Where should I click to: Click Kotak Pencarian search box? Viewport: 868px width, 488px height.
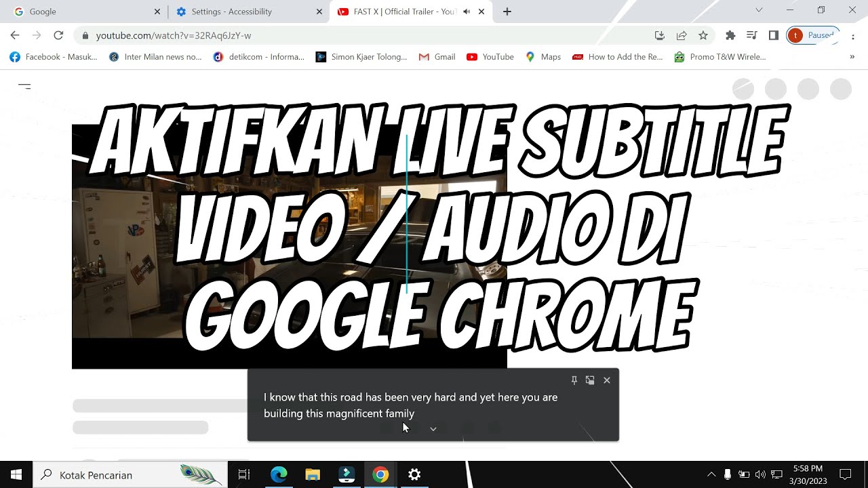130,474
